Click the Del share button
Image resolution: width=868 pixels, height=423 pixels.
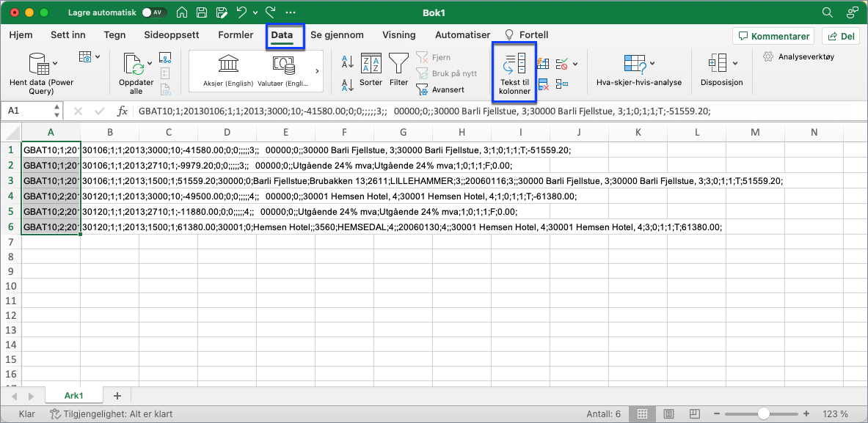tap(840, 37)
